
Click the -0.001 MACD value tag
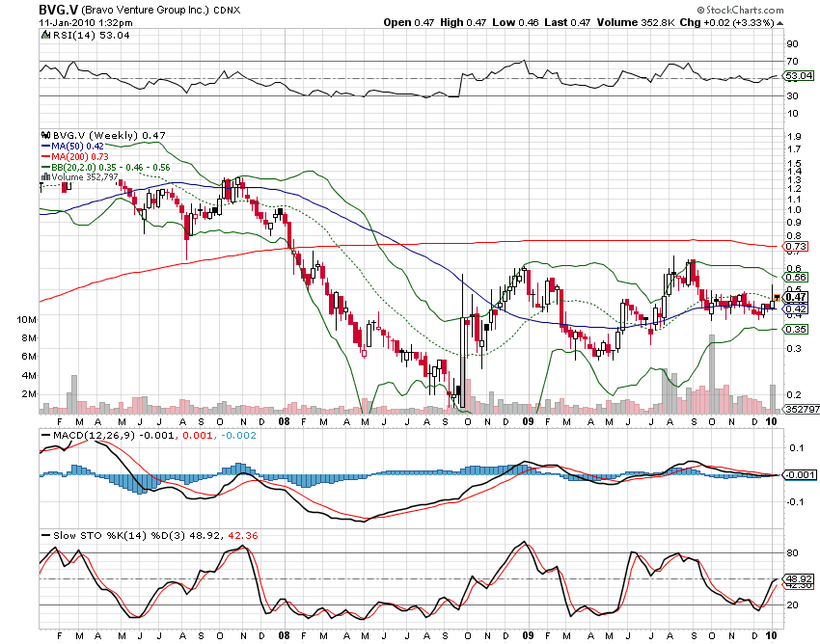pos(799,474)
